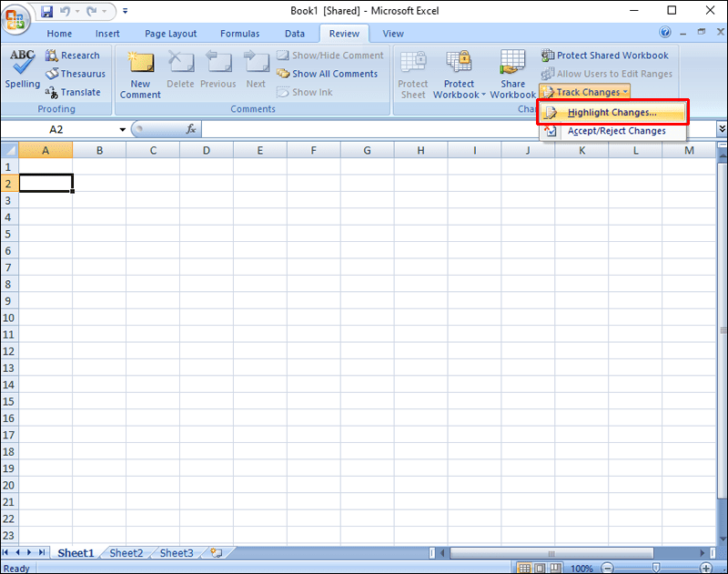Switch to the Insert tab
The image size is (728, 574).
pos(107,34)
